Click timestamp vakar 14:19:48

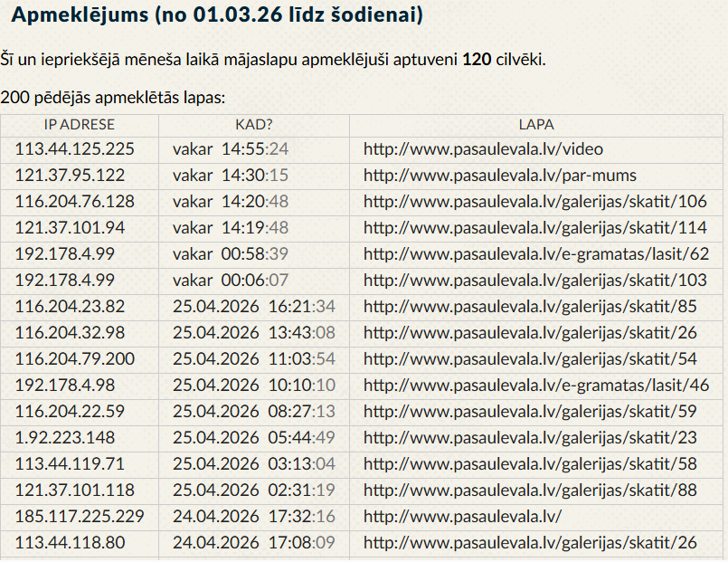(x=231, y=227)
